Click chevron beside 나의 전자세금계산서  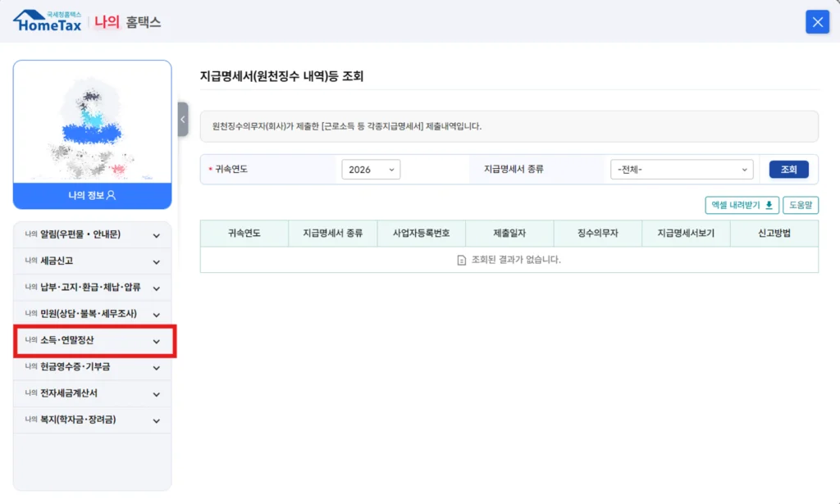point(157,394)
